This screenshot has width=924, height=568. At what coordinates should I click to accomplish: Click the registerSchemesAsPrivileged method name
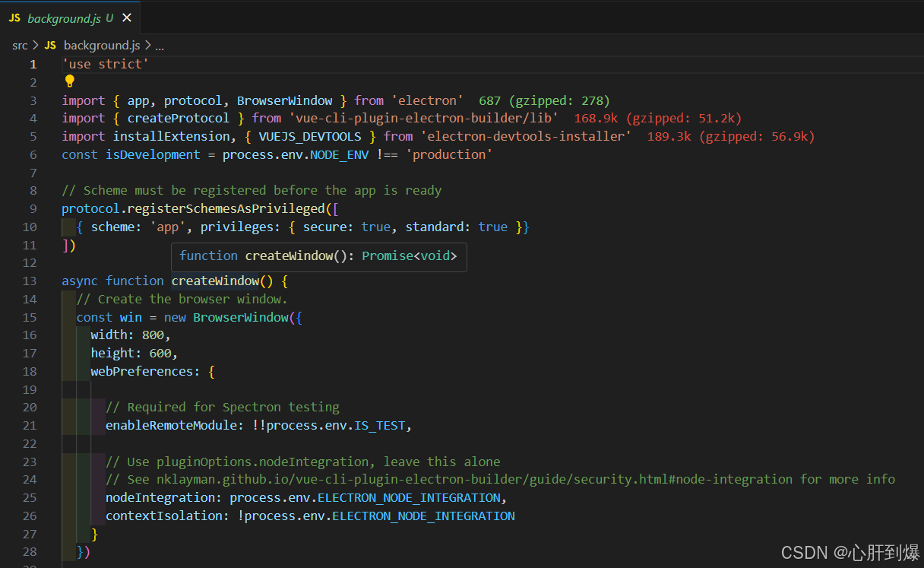226,208
